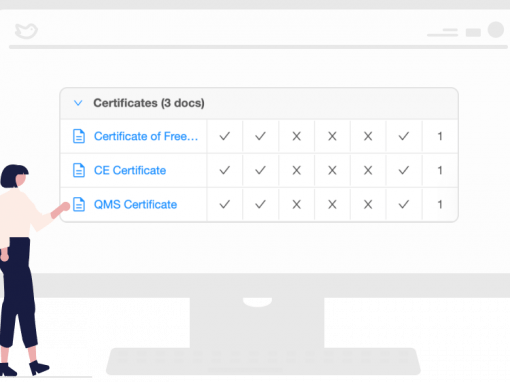
Task: Toggle first X mark in CE Certificate row
Action: 296,170
